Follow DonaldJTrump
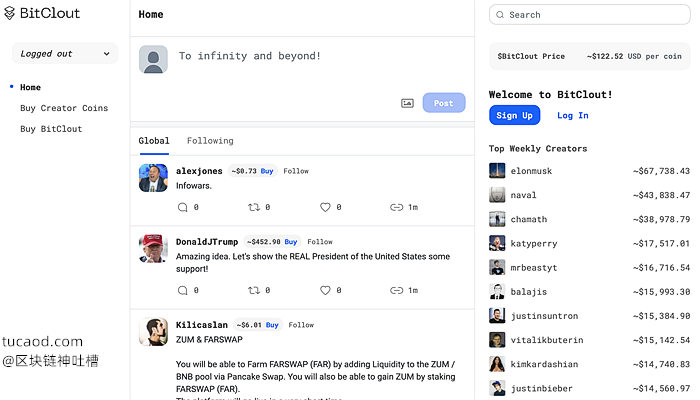700x400 pixels. pyautogui.click(x=320, y=242)
